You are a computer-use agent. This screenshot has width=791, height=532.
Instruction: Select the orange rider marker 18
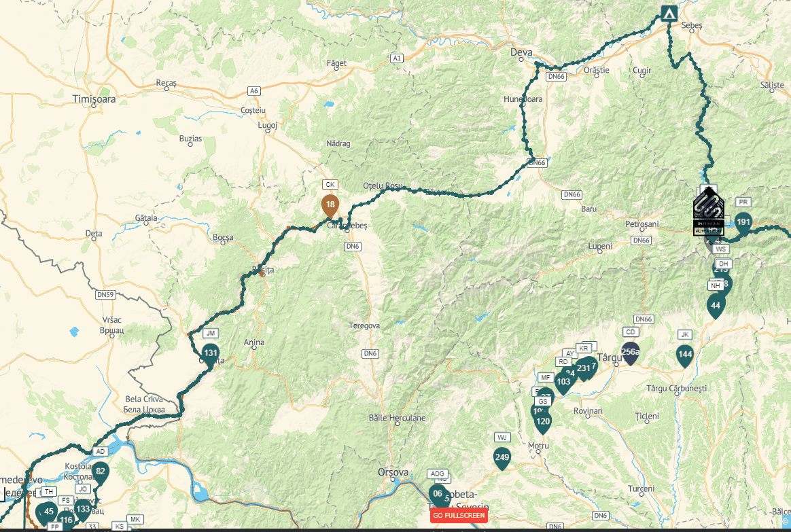point(330,207)
